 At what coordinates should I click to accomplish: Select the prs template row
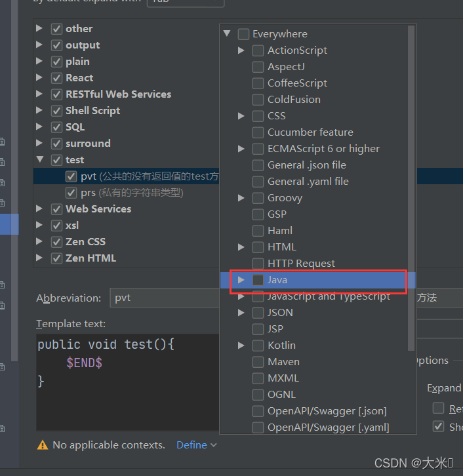pyautogui.click(x=126, y=193)
